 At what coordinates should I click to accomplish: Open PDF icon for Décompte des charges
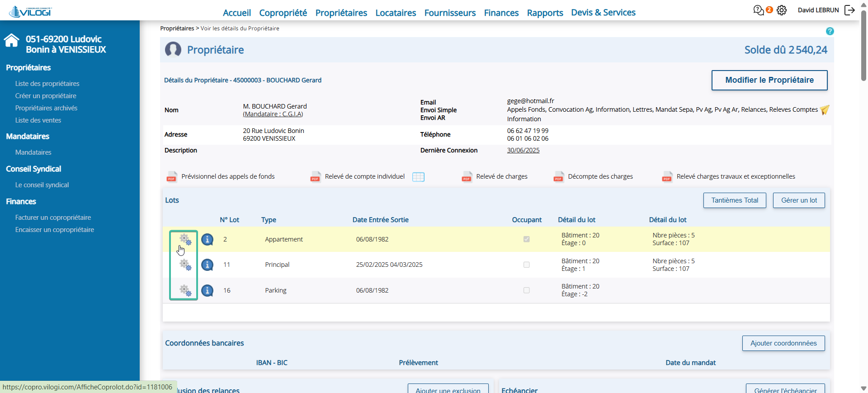(x=558, y=177)
